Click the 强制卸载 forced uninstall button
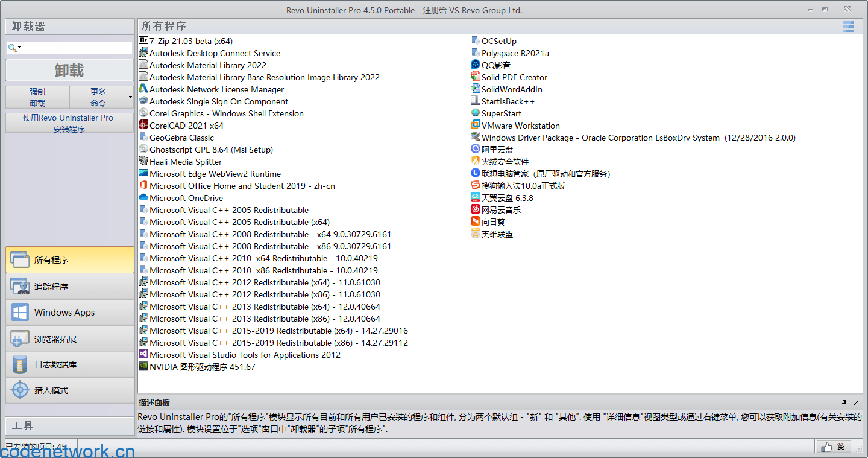868x458 pixels. pyautogui.click(x=37, y=97)
